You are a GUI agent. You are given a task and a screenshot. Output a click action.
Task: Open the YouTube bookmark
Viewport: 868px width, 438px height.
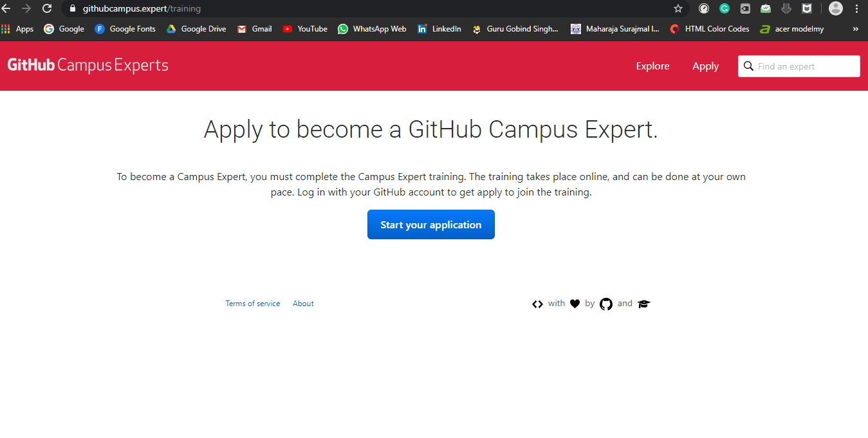(305, 29)
